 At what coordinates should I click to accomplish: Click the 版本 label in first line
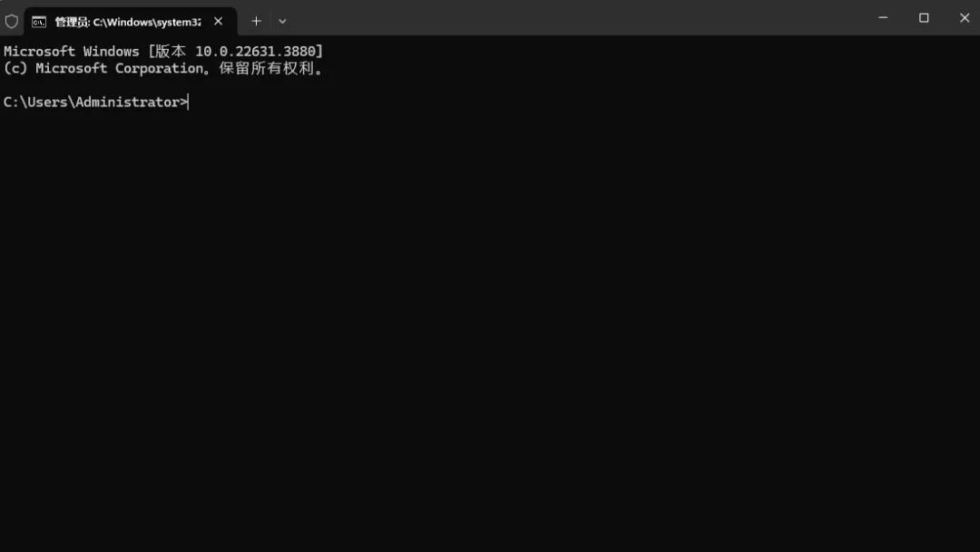click(171, 51)
